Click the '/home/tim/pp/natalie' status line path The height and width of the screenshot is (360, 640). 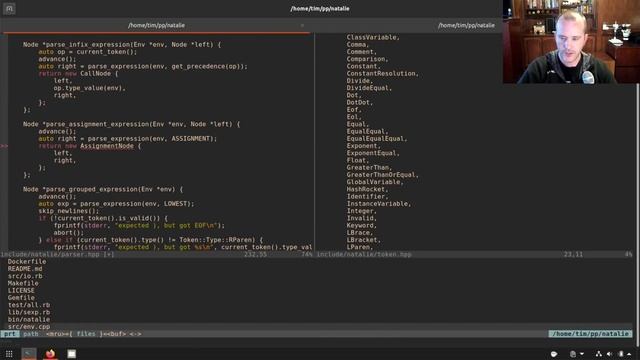[x=590, y=334]
